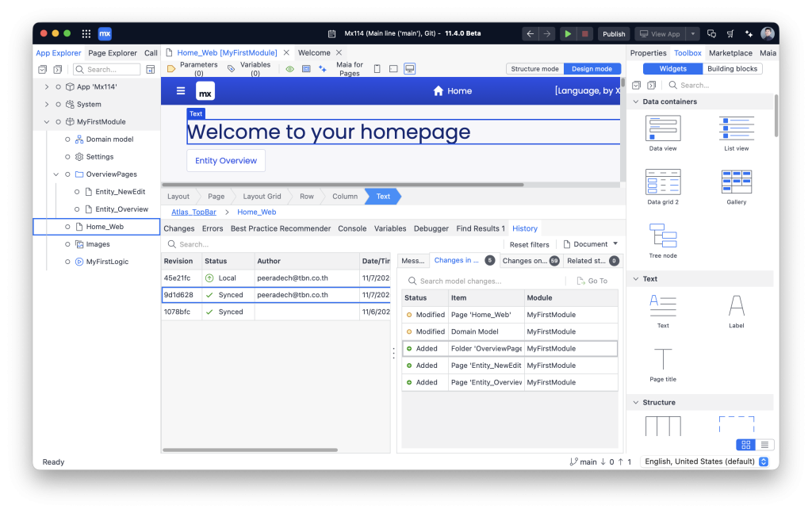
Task: Switch to the Best Practice Recommender tab
Action: pyautogui.click(x=280, y=228)
